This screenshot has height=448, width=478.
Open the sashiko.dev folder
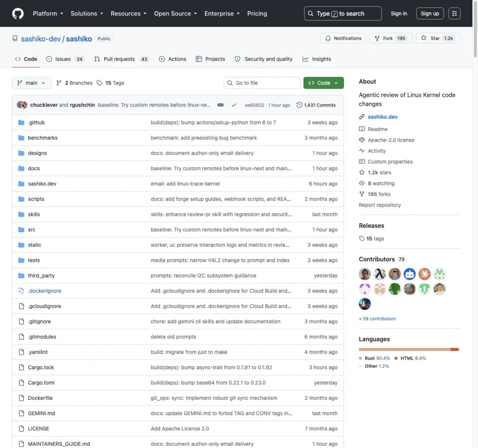click(x=42, y=184)
